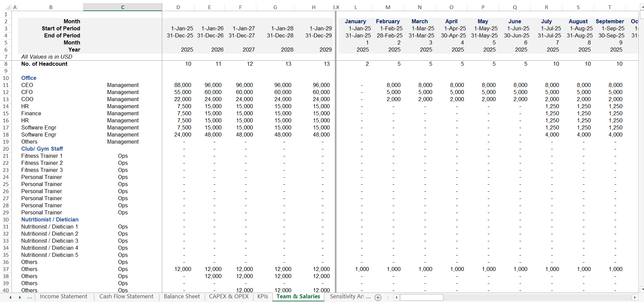This screenshot has height=302, width=644.
Task: Click the 'No. of Headcount' cell
Action: click(44, 64)
